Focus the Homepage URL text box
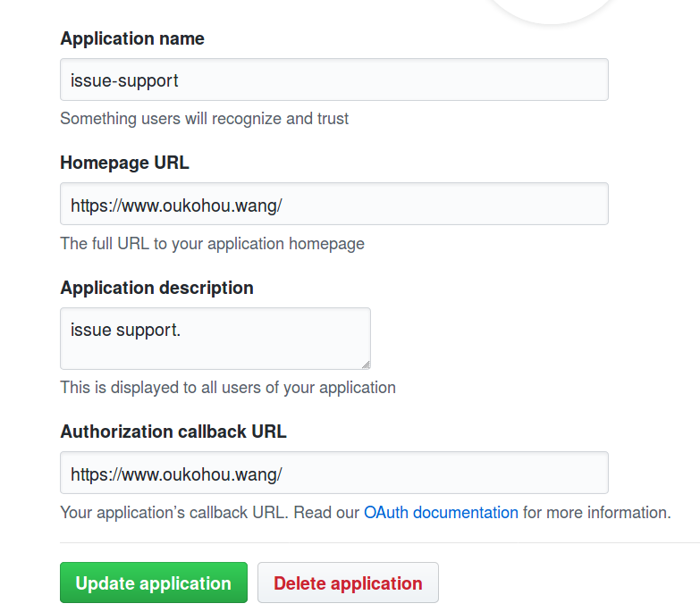Screen dimensions: 700x612 click(333, 205)
